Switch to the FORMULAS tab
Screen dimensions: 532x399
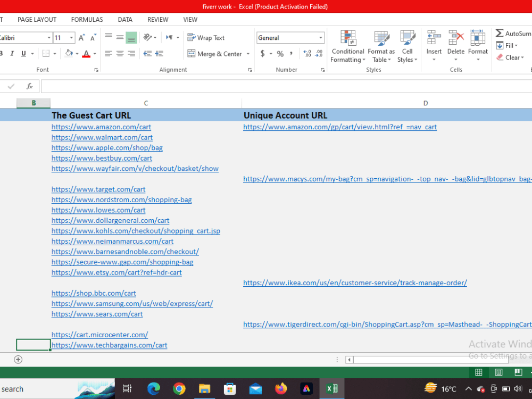(x=87, y=20)
